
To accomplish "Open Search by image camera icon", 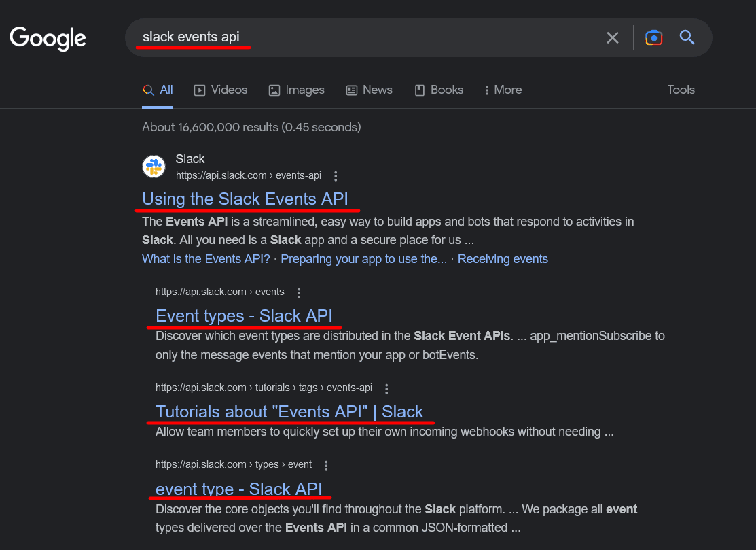I will click(x=653, y=38).
